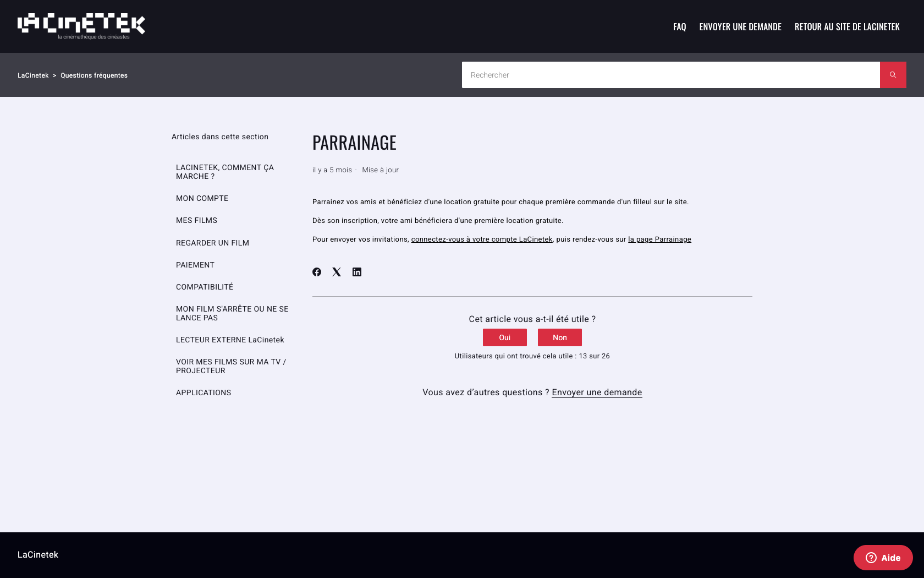
Task: Click the search magnifier icon
Action: tap(893, 75)
